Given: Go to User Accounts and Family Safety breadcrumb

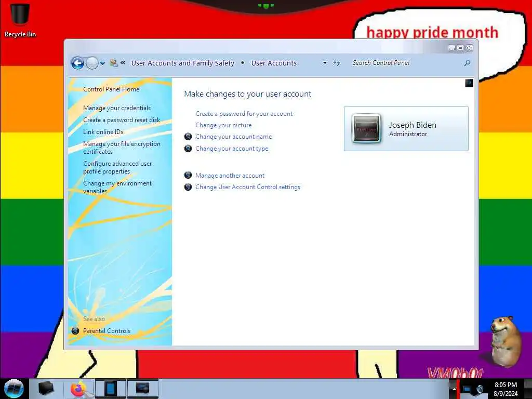Looking at the screenshot, I should click(x=182, y=63).
